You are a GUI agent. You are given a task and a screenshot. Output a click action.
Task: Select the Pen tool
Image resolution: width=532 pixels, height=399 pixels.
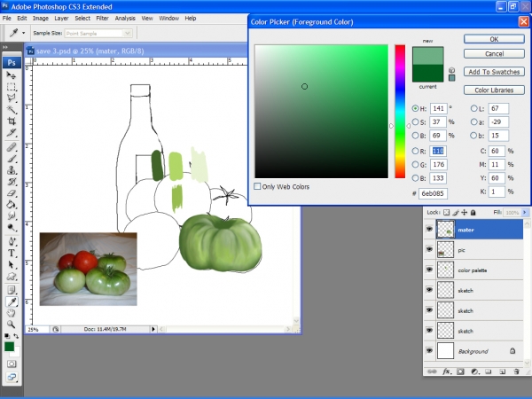point(12,241)
